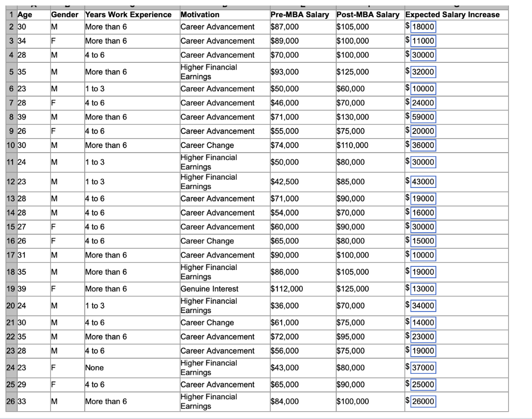The height and width of the screenshot is (419, 532).
Task: Click the 10000 input field in row 17
Action: [422, 255]
